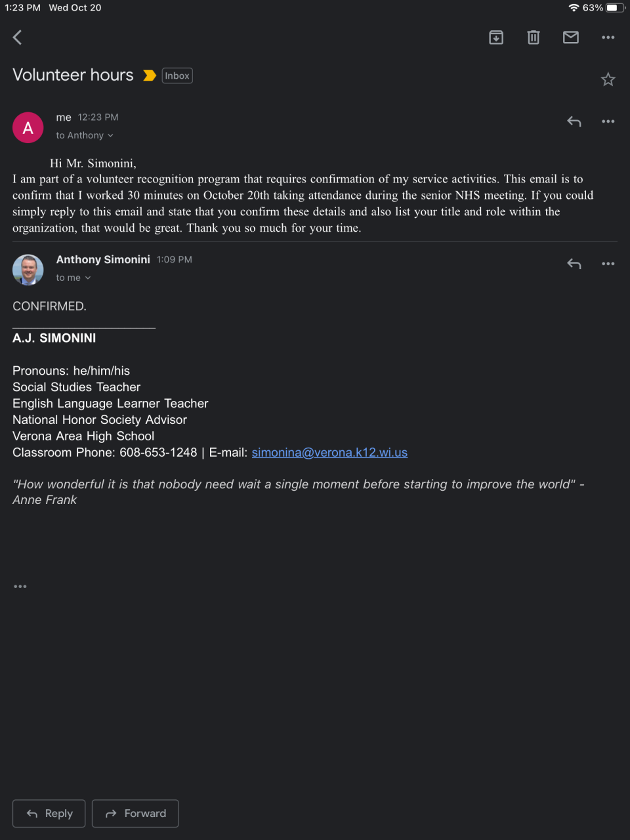Open more options for Anthony's message
The image size is (630, 840).
pyautogui.click(x=608, y=264)
